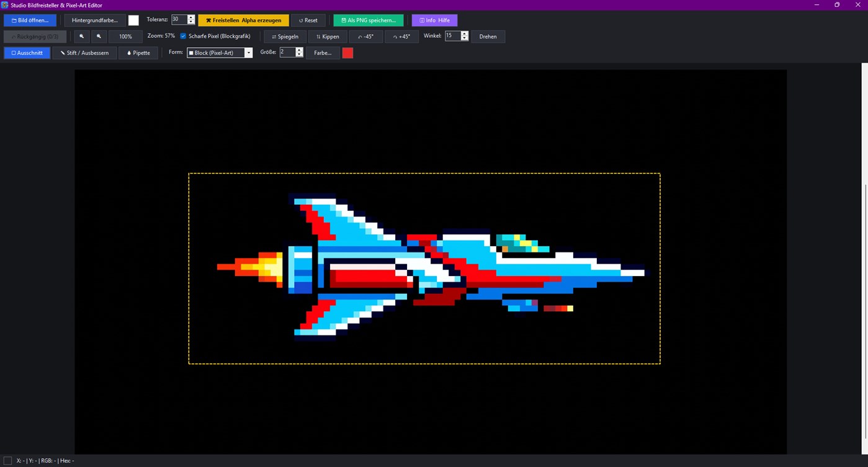Click the vertical scrollbar beside the canvas

pyautogui.click(x=865, y=259)
